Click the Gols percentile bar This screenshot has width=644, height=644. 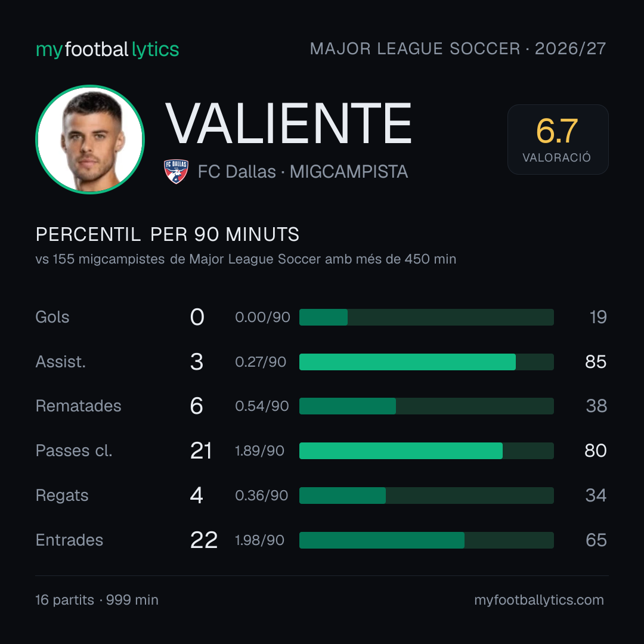[426, 317]
